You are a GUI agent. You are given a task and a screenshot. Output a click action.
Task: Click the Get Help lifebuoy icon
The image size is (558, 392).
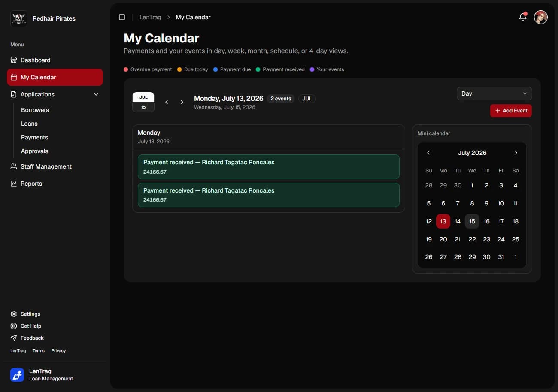click(14, 326)
